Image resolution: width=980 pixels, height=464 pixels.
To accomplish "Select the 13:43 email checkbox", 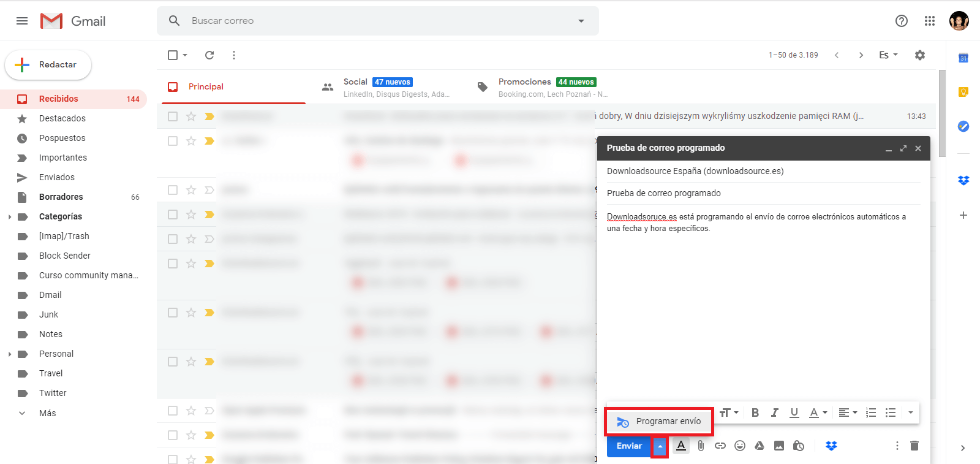I will point(173,116).
